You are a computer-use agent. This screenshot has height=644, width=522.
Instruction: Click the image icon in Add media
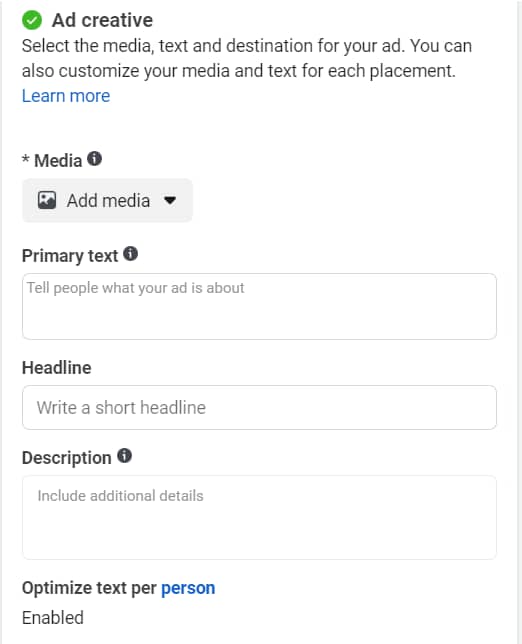[47, 200]
